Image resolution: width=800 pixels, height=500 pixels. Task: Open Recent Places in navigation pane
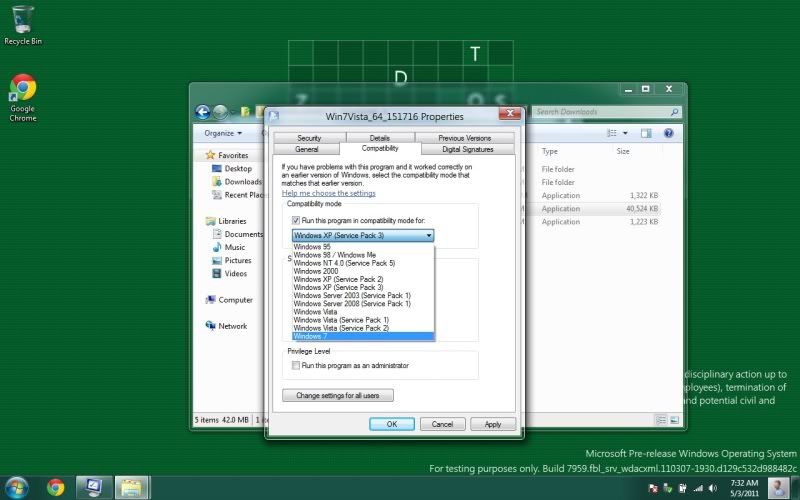(238, 195)
